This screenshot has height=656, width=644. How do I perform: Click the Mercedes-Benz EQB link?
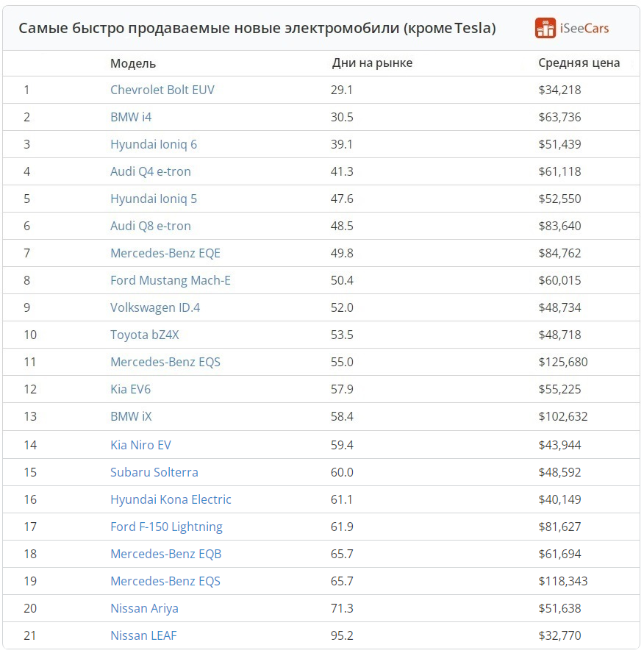coord(166,554)
